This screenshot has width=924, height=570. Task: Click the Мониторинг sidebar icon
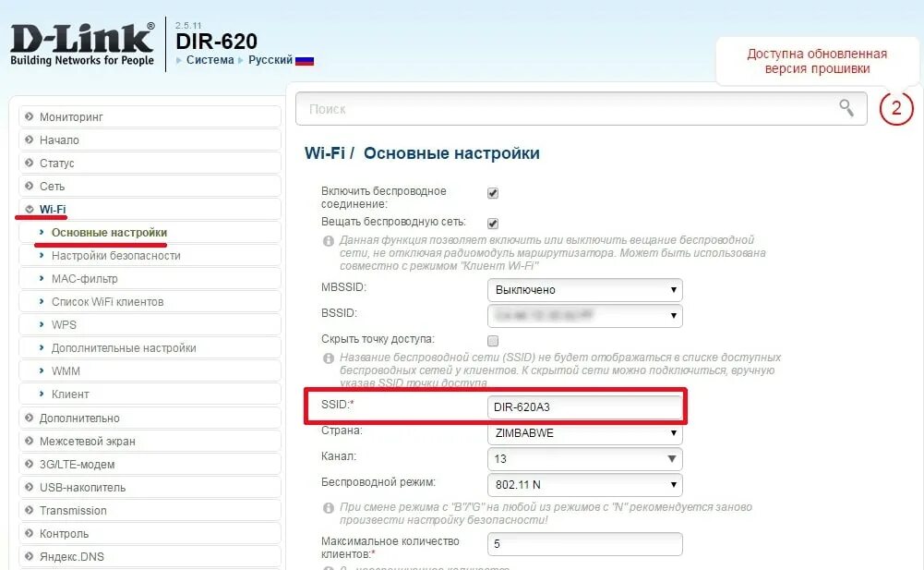(x=31, y=116)
